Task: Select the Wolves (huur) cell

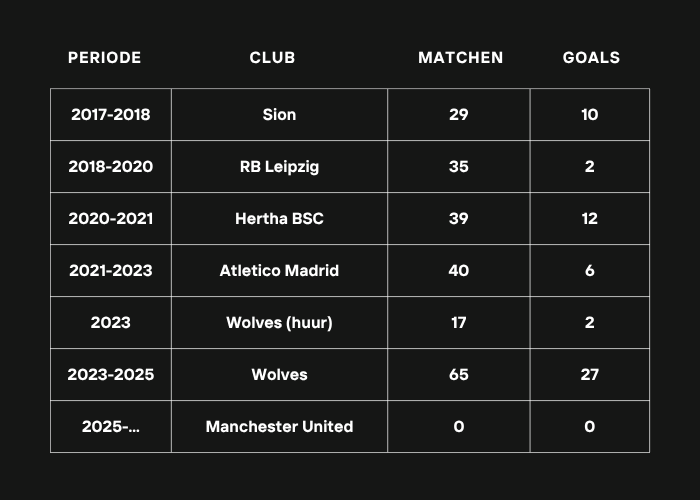Action: tap(279, 322)
